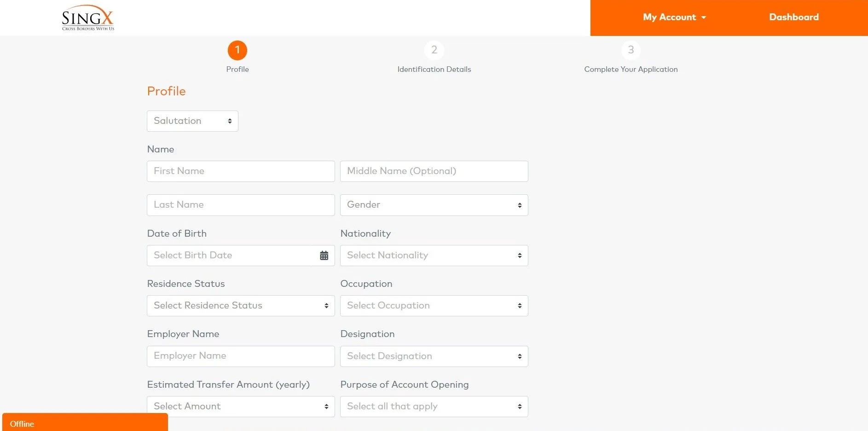The width and height of the screenshot is (868, 431).
Task: Open Purpose of Account Opening dropdown
Action: click(x=434, y=407)
